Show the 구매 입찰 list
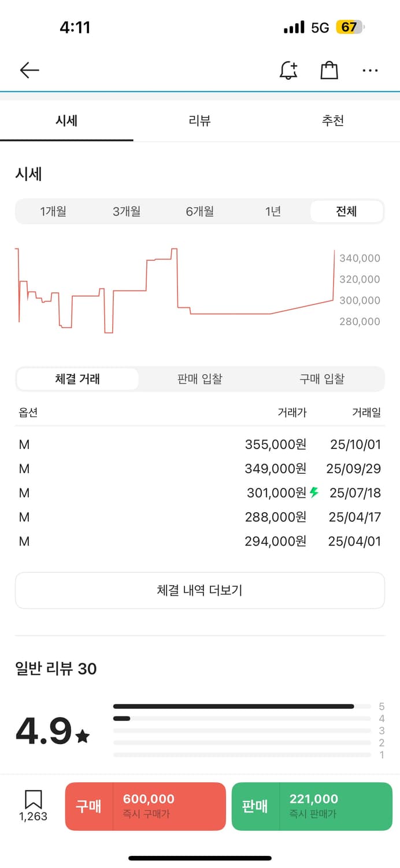400x868 pixels. (x=322, y=379)
